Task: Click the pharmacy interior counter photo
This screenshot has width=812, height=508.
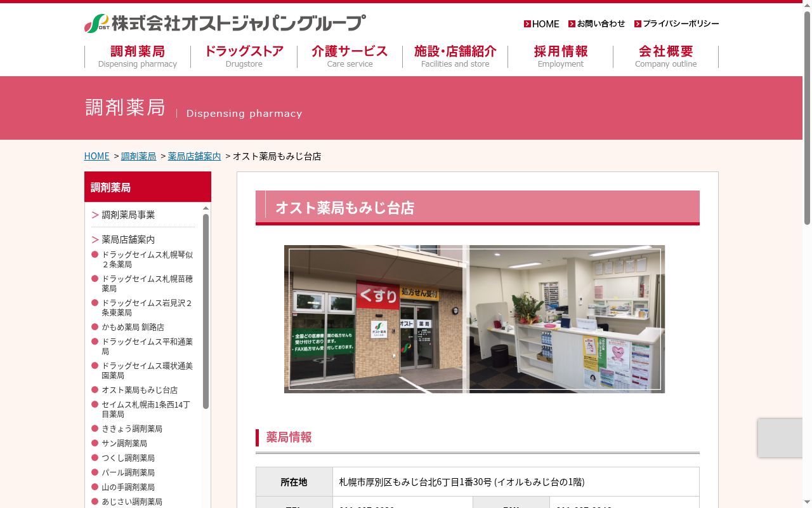Action: click(566, 319)
